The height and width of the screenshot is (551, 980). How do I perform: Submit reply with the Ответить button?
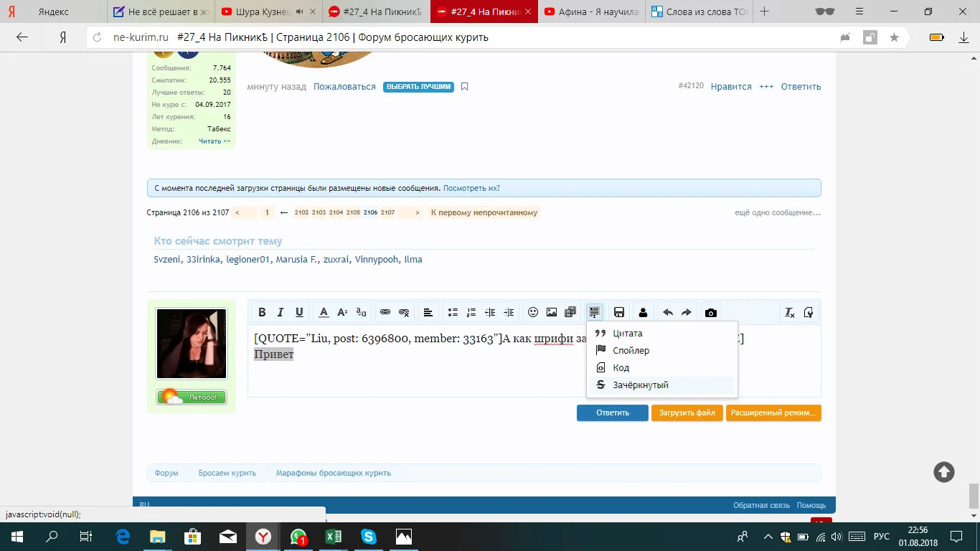point(613,413)
